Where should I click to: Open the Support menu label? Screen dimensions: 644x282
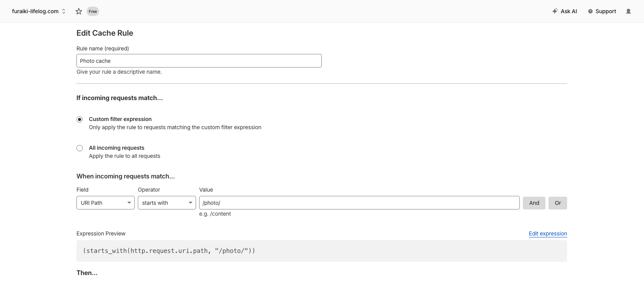click(x=606, y=11)
